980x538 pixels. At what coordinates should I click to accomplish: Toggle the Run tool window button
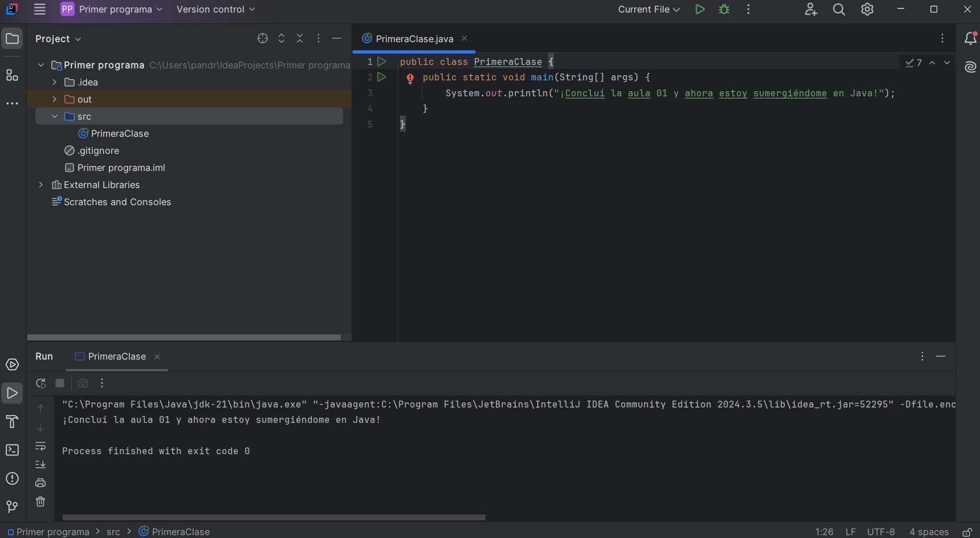point(12,393)
